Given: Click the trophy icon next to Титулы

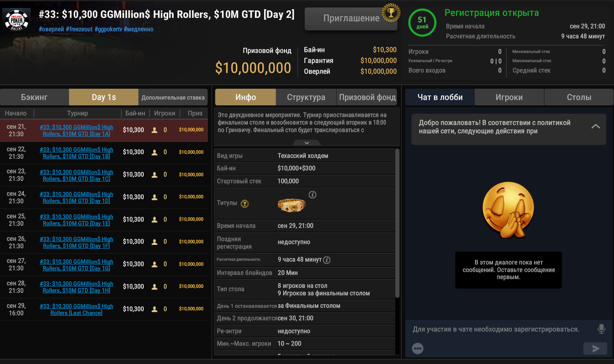Looking at the screenshot, I should (245, 204).
